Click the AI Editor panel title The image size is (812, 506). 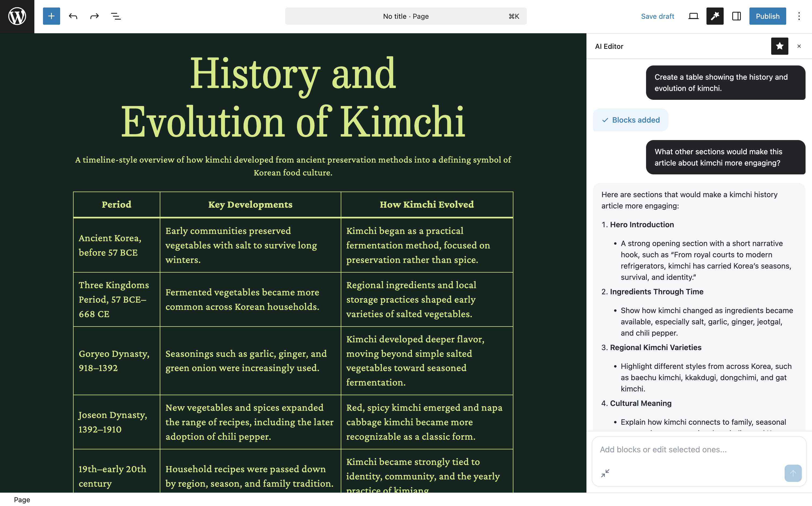(609, 46)
